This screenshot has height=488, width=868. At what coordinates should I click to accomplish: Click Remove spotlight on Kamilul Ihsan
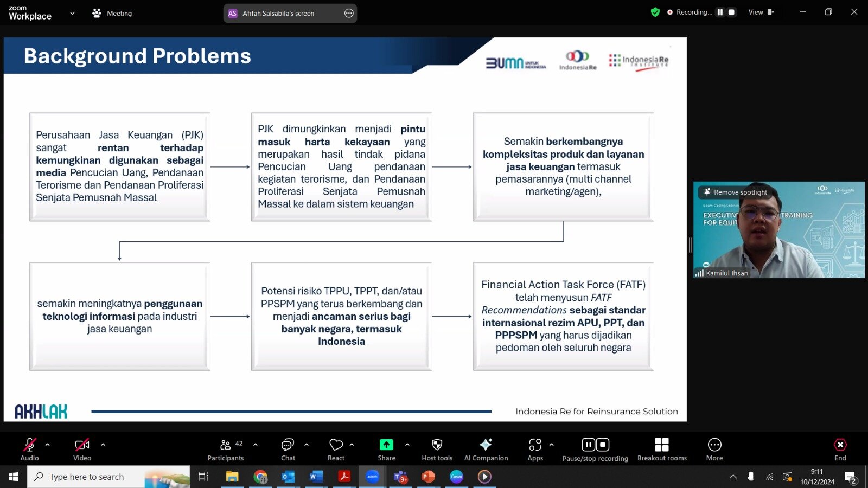736,192
